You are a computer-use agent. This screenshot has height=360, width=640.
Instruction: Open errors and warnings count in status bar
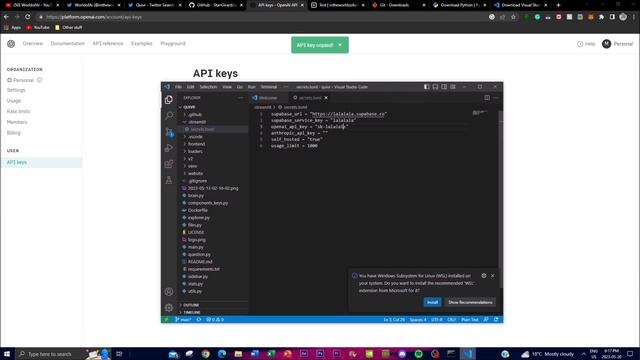(215, 320)
